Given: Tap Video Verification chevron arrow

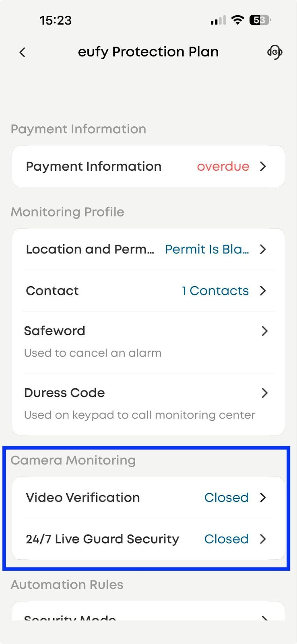Looking at the screenshot, I should tap(263, 497).
